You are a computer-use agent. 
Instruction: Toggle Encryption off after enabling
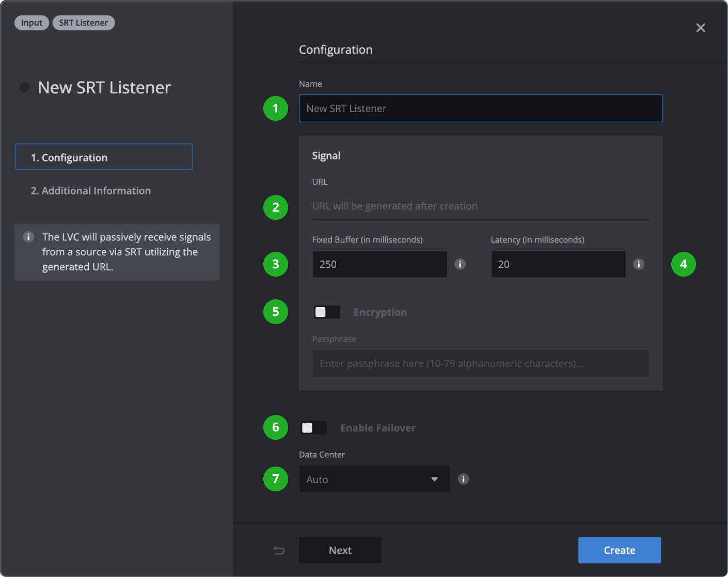point(326,312)
